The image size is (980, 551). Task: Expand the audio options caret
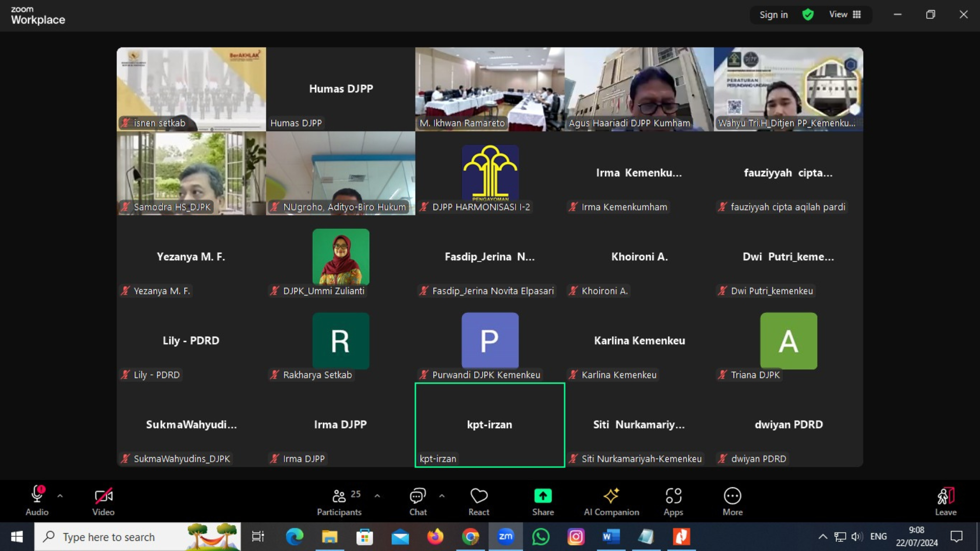click(60, 495)
